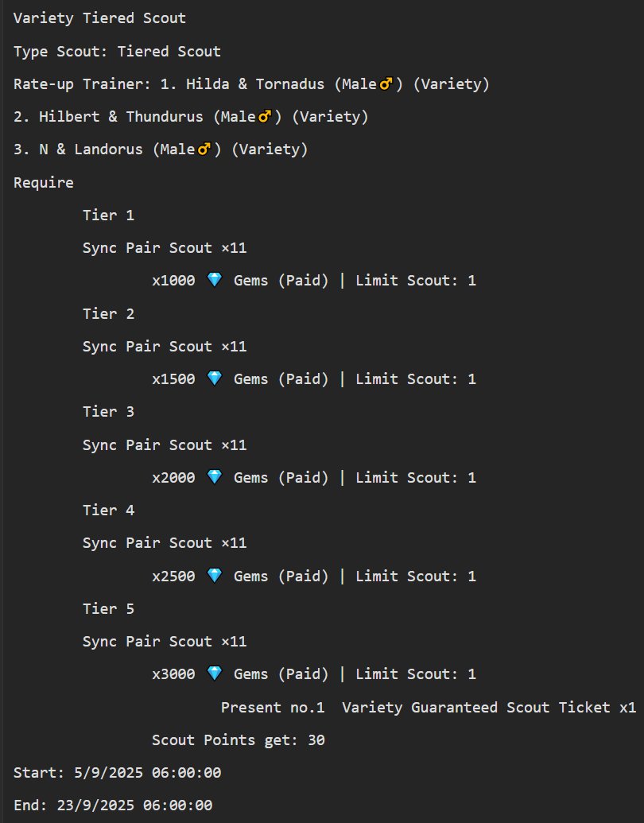Select the Type Scout: Tiered Scout line
Screen dimensions: 644x823
pos(117,52)
